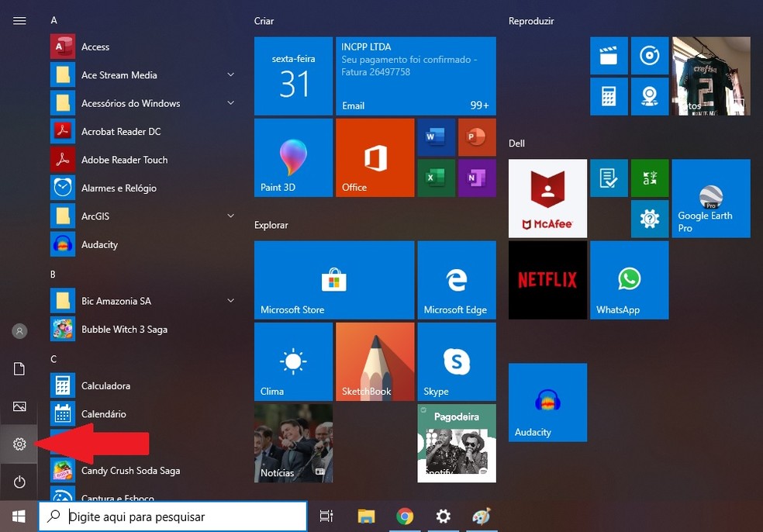Select Calculadora from the app list
Image resolution: width=763 pixels, height=532 pixels.
coord(105,385)
